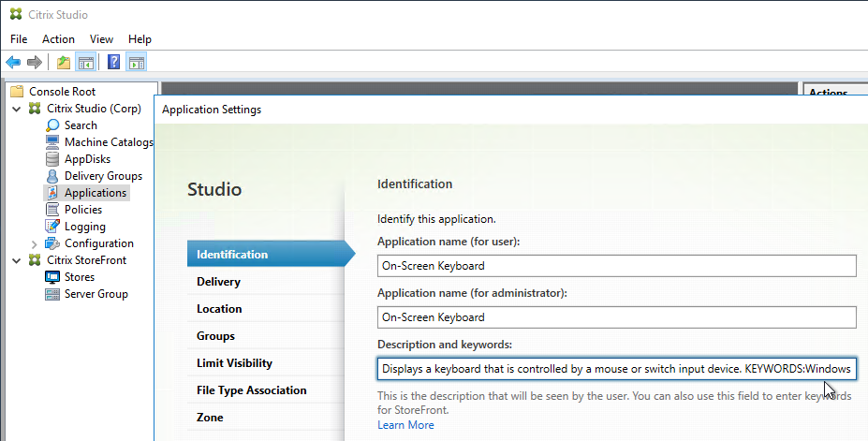
Task: Click the Policies document icon
Action: [x=52, y=210]
